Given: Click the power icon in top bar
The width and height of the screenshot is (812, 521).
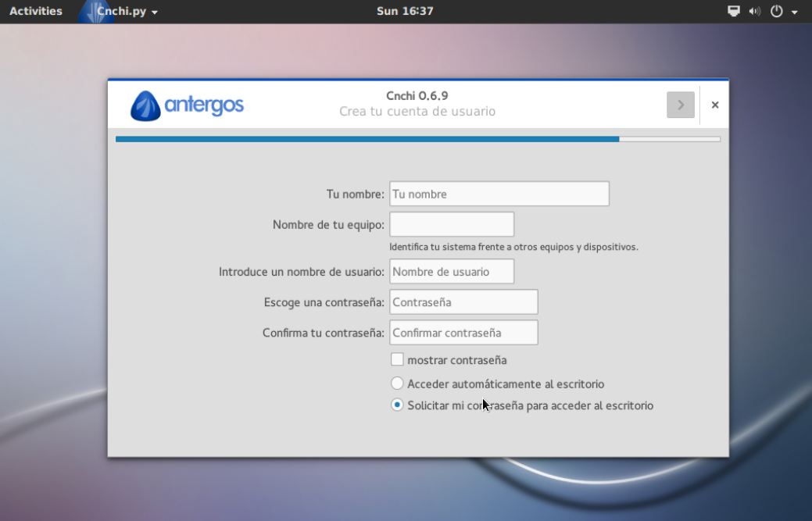Looking at the screenshot, I should tap(777, 12).
